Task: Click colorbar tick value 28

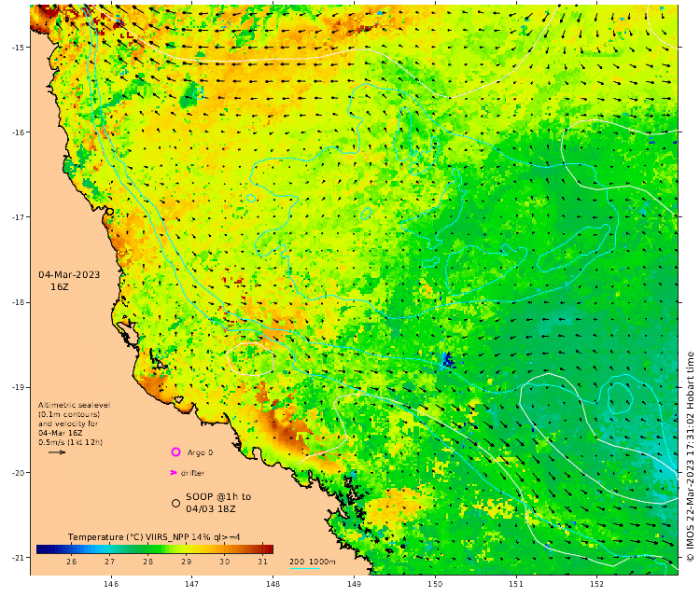Action: coord(148,562)
